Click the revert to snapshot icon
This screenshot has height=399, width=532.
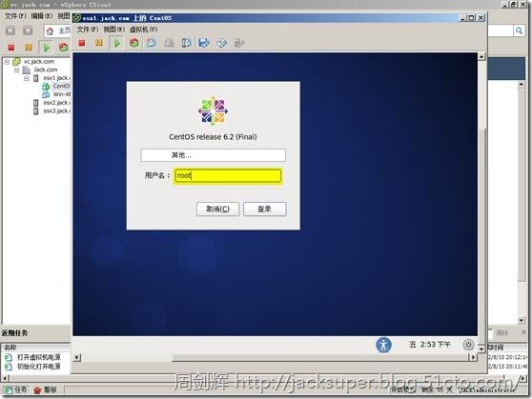[170, 43]
